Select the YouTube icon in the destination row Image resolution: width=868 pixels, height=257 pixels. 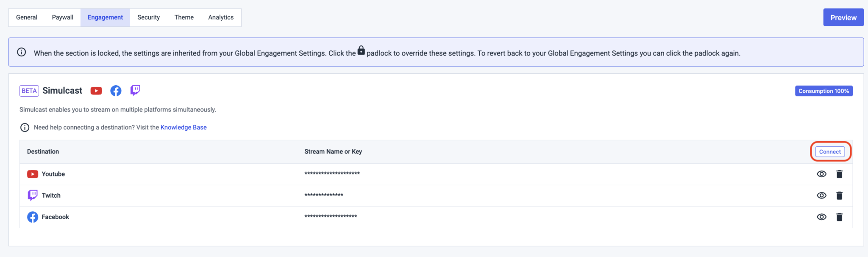[33, 173]
